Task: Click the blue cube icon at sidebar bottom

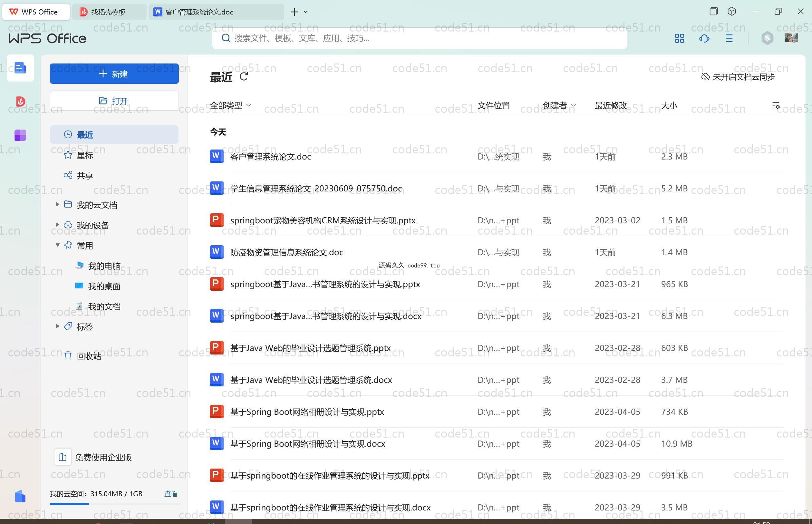Action: coord(20,496)
